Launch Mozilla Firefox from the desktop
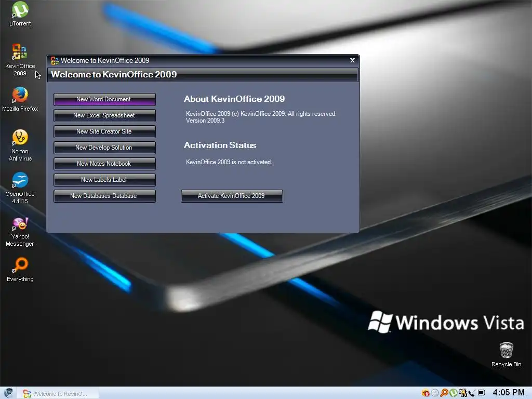Image resolution: width=532 pixels, height=399 pixels. 20,99
